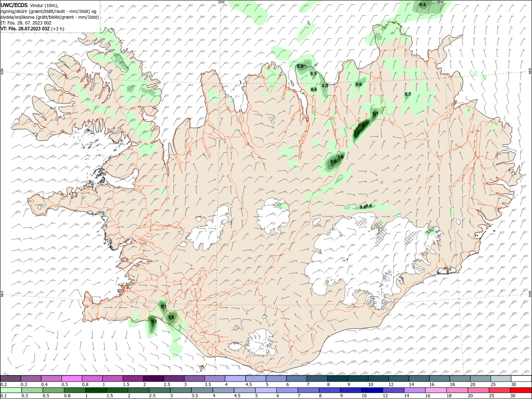Pick the 2 swatch in lower rain scale
532x399 pixels.
point(138,390)
